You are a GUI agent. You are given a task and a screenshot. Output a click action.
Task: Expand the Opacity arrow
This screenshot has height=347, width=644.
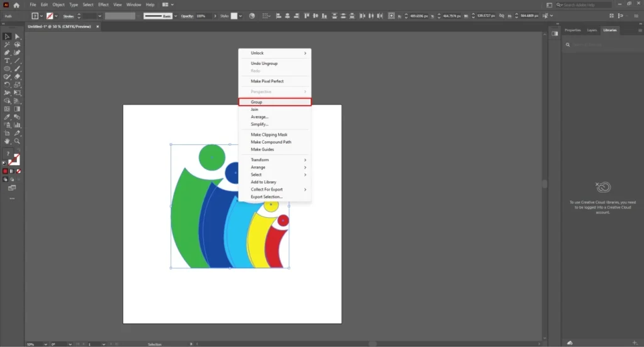pyautogui.click(x=215, y=16)
